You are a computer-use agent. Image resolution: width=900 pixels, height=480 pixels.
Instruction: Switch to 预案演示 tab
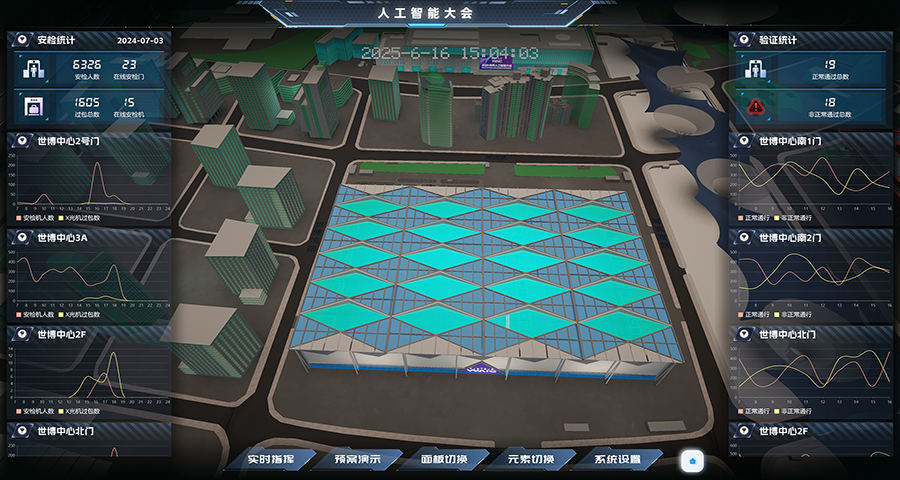click(x=357, y=460)
